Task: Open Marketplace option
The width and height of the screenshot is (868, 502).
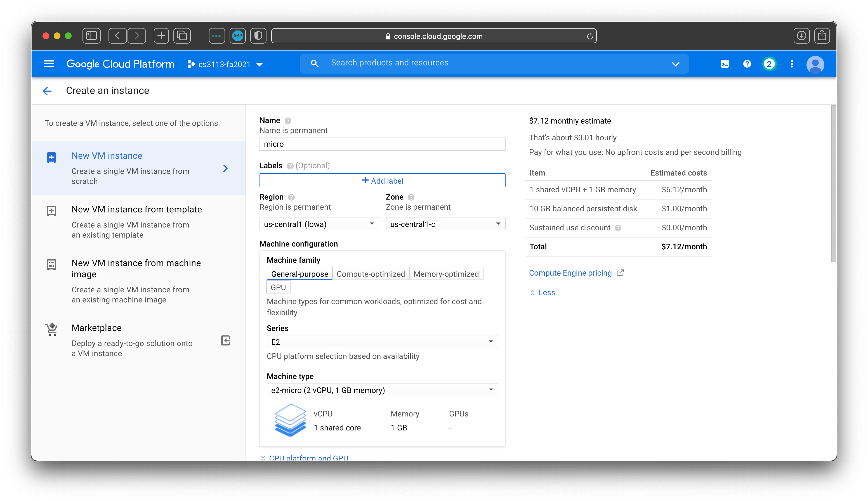Action: coord(138,340)
